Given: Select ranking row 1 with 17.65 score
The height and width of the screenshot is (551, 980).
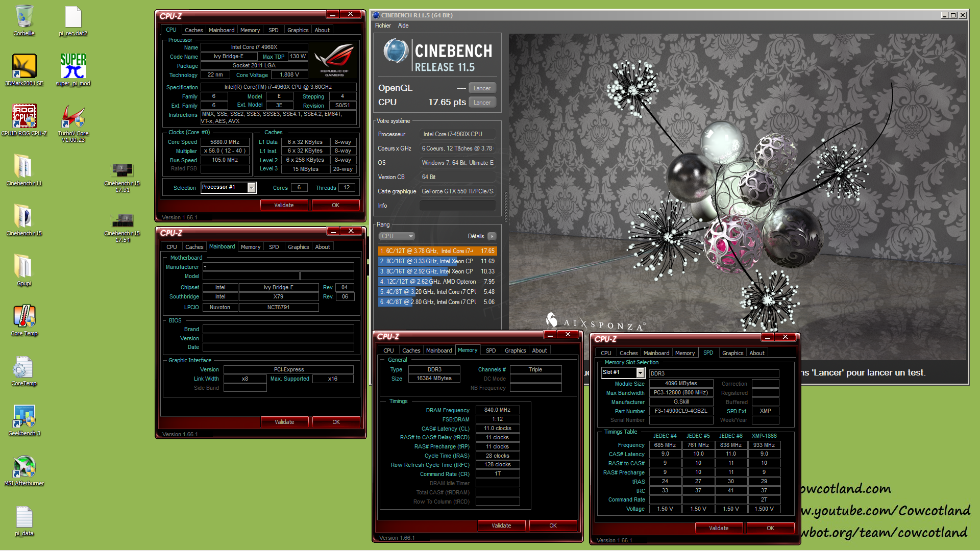Looking at the screenshot, I should [437, 251].
